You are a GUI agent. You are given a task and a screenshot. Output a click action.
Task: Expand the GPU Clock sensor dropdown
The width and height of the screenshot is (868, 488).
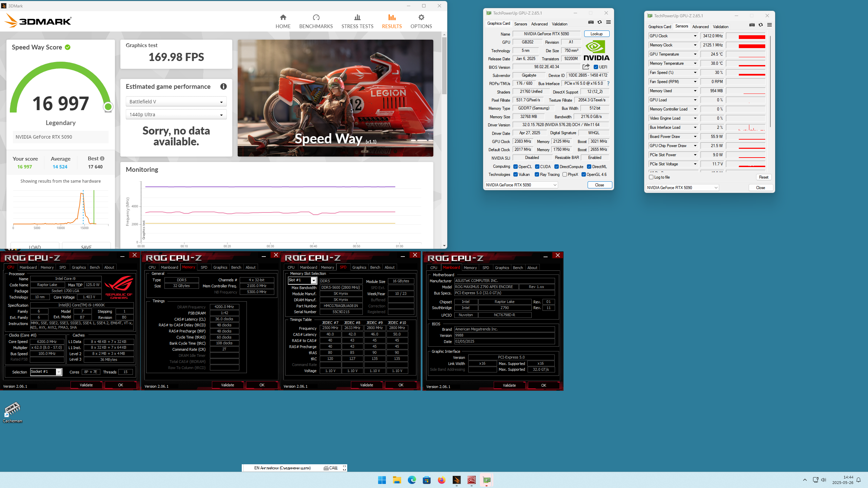pyautogui.click(x=695, y=36)
